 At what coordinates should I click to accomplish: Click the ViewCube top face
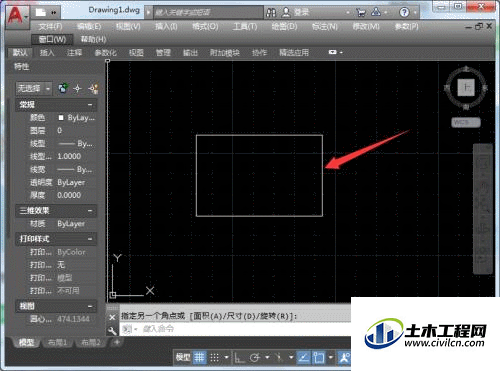466,88
